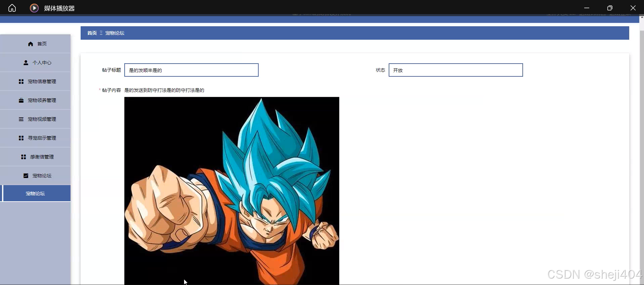The height and width of the screenshot is (285, 644).
Task: Click the Goku post image
Action: 232,191
